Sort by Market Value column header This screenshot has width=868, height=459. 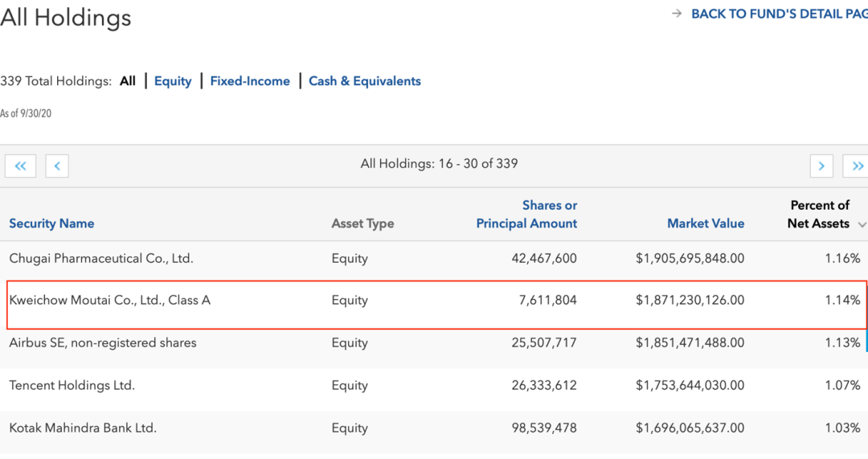[706, 223]
